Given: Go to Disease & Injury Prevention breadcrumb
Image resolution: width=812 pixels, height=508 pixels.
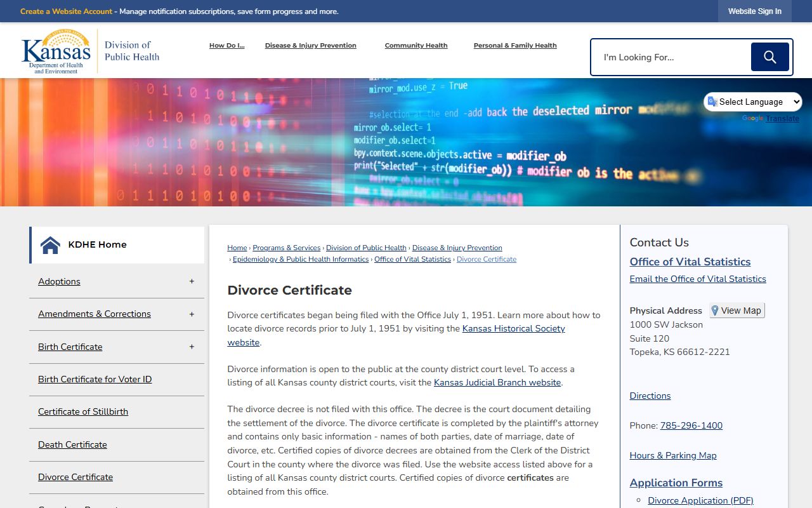Looking at the screenshot, I should (x=457, y=248).
